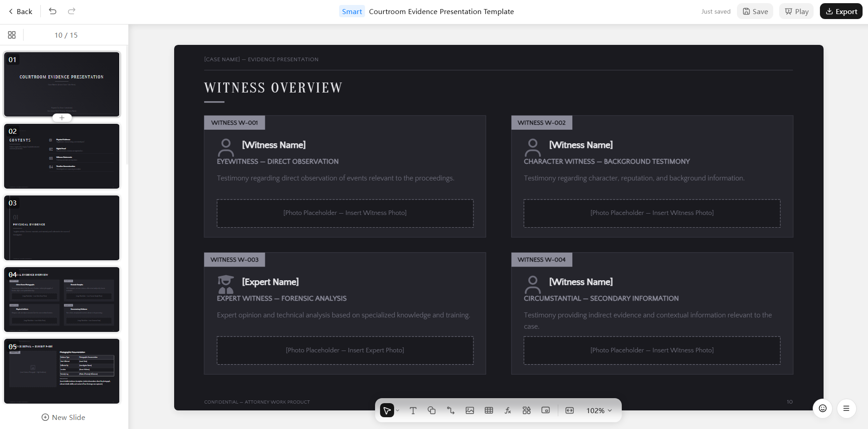The image size is (868, 429).
Task: Click the Insert Expert Photo placeholder
Action: pyautogui.click(x=345, y=350)
